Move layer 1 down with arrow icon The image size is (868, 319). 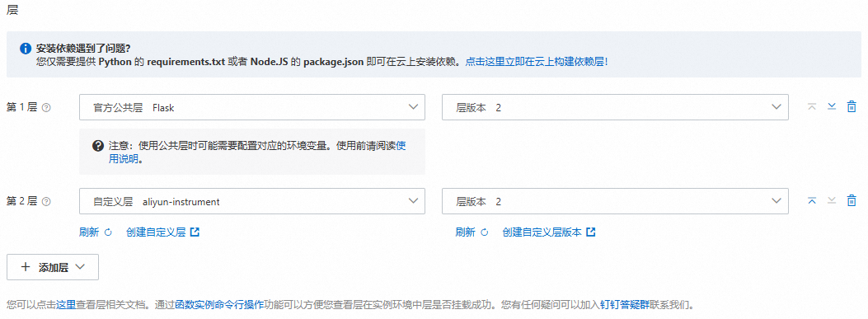pos(832,107)
